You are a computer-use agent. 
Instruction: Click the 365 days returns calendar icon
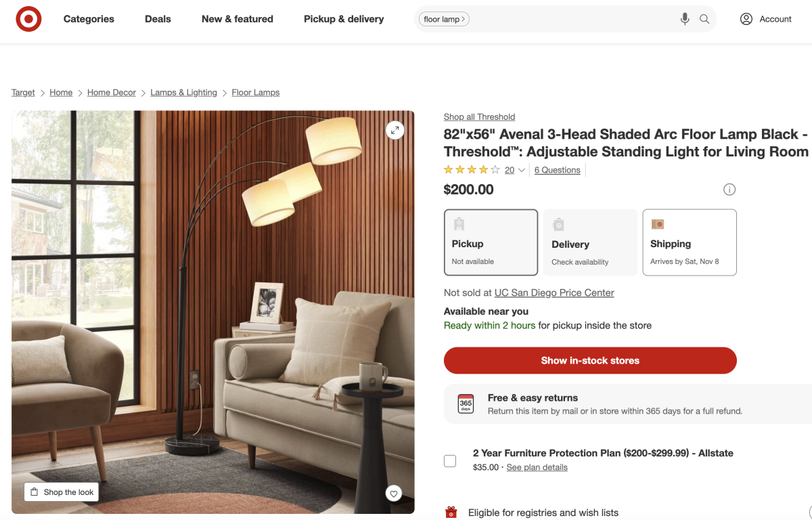(x=466, y=404)
